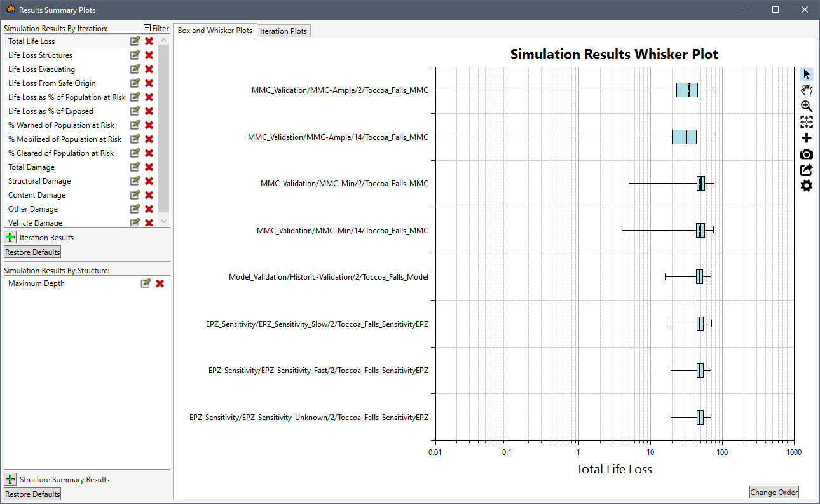Edit the Total Life Loss result entry

click(135, 41)
